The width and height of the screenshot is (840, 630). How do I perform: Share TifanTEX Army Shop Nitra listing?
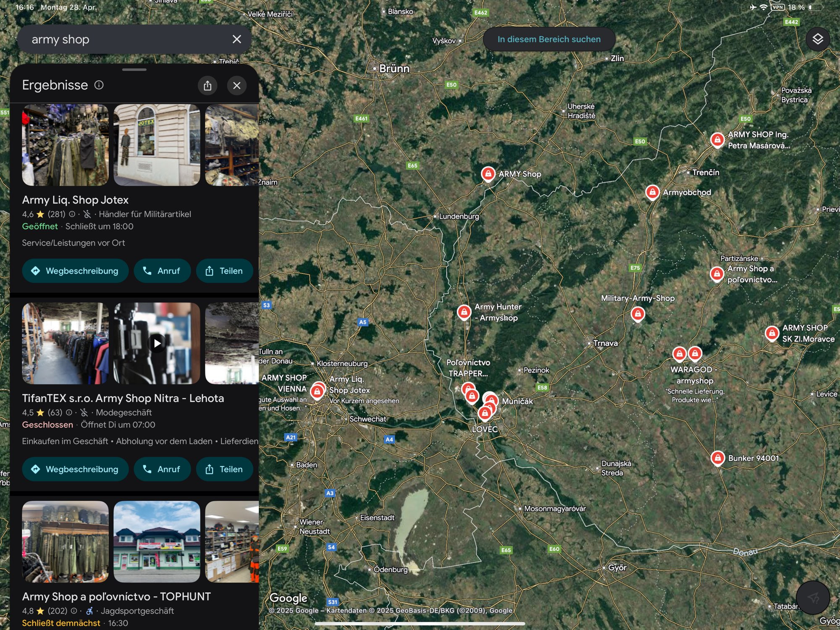(x=225, y=469)
